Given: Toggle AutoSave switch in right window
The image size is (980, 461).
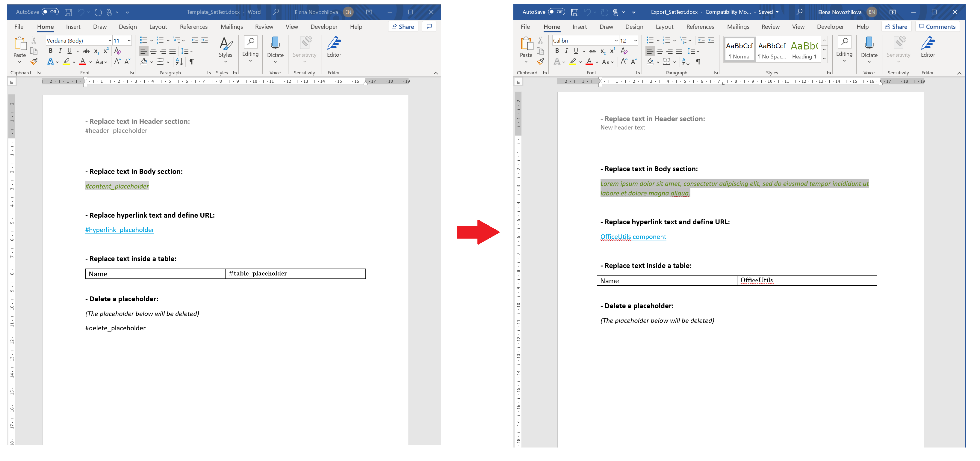Looking at the screenshot, I should pos(556,12).
